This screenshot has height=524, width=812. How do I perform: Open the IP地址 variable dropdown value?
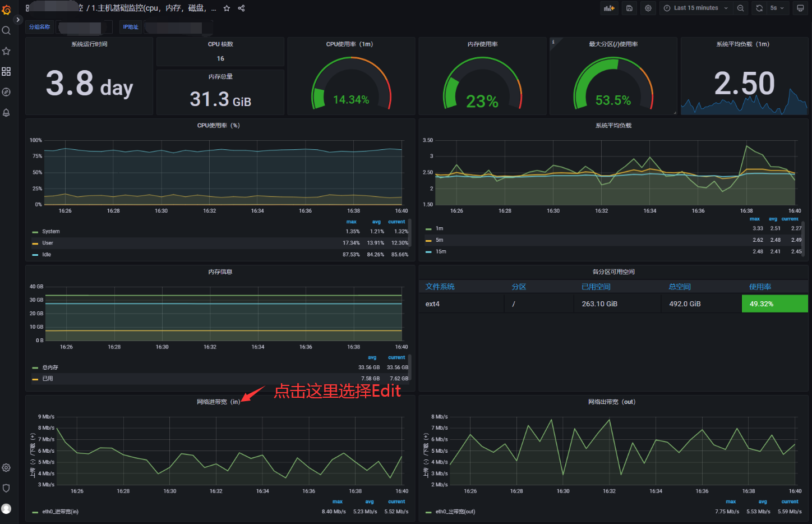[x=178, y=27]
